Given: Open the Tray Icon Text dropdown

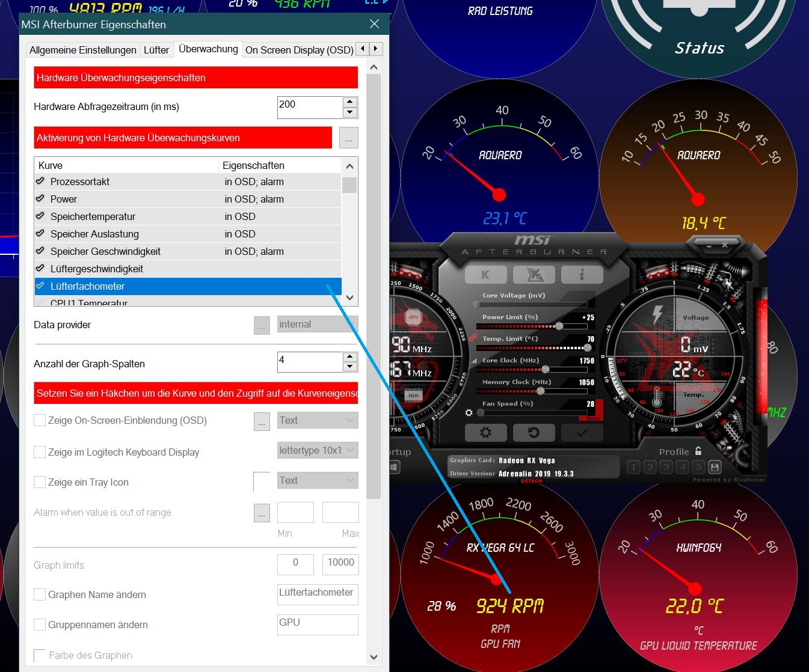Looking at the screenshot, I should click(318, 480).
